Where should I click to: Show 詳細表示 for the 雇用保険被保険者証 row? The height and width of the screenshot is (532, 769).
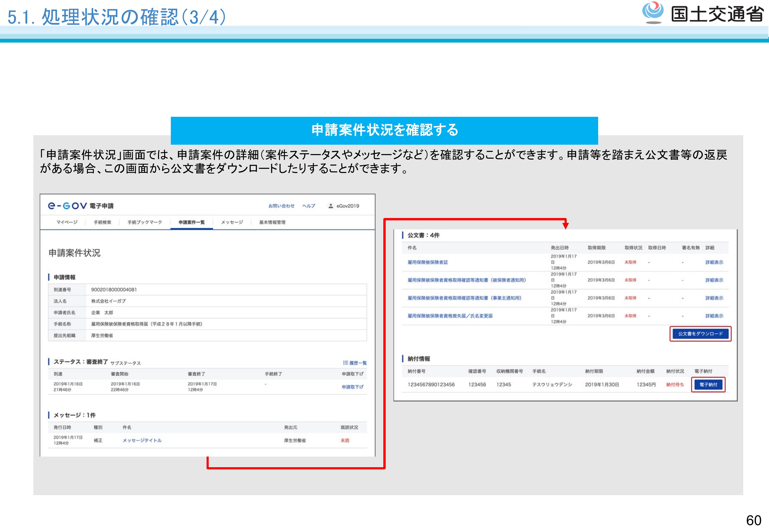pyautogui.click(x=714, y=262)
